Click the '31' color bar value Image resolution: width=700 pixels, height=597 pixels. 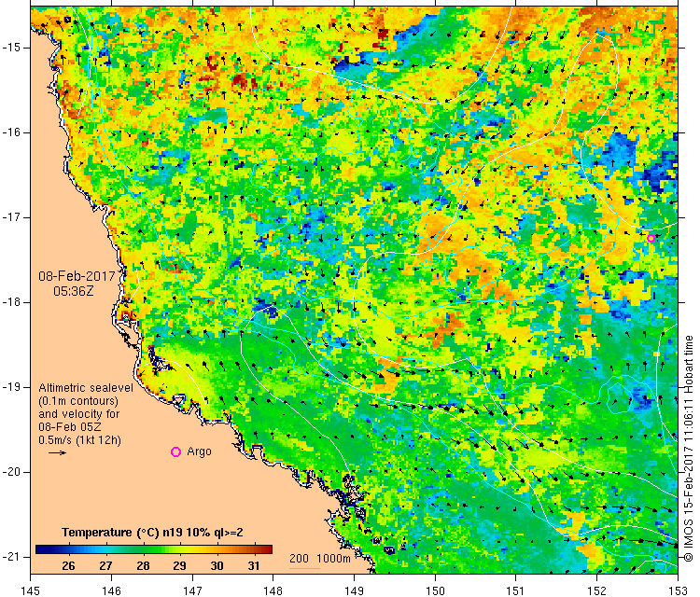[254, 566]
